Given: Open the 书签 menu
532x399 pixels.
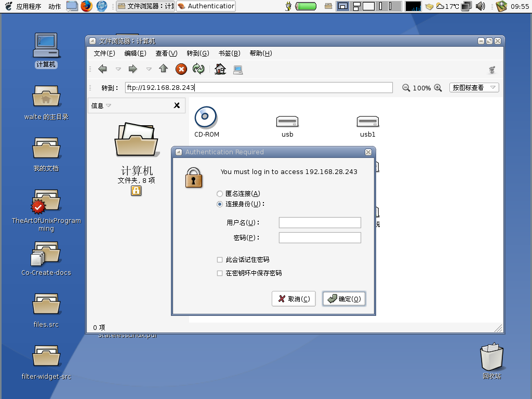Looking at the screenshot, I should click(x=229, y=53).
